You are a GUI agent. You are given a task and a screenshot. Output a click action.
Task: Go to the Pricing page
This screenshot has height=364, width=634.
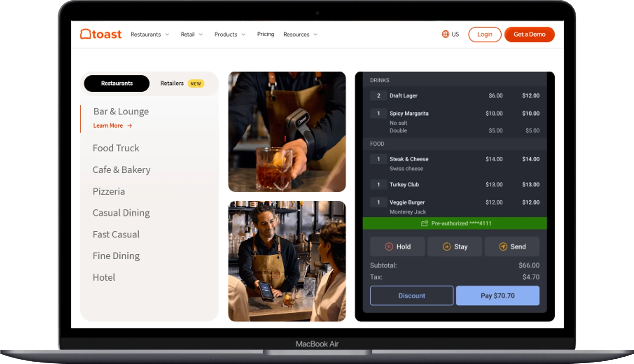click(x=266, y=34)
